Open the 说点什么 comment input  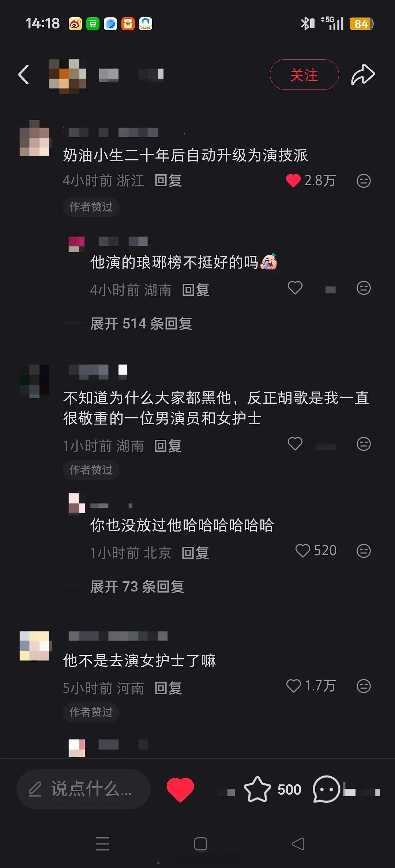pyautogui.click(x=83, y=789)
